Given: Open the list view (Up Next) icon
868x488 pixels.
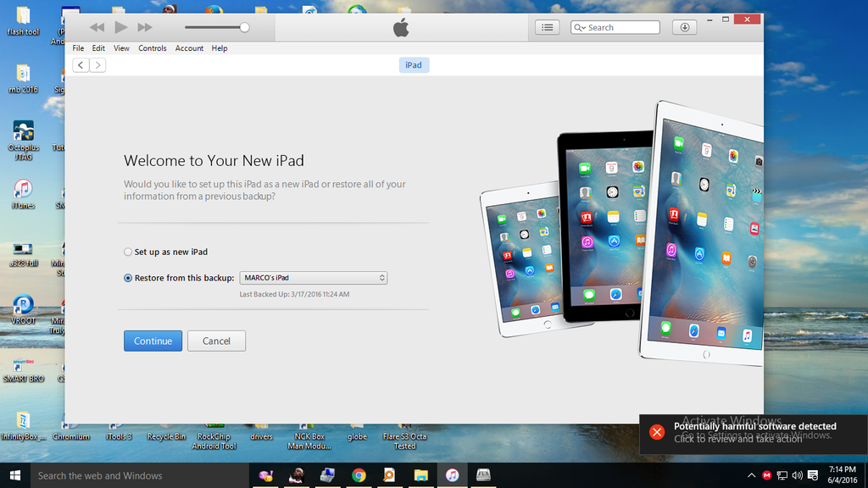Looking at the screenshot, I should (x=548, y=28).
